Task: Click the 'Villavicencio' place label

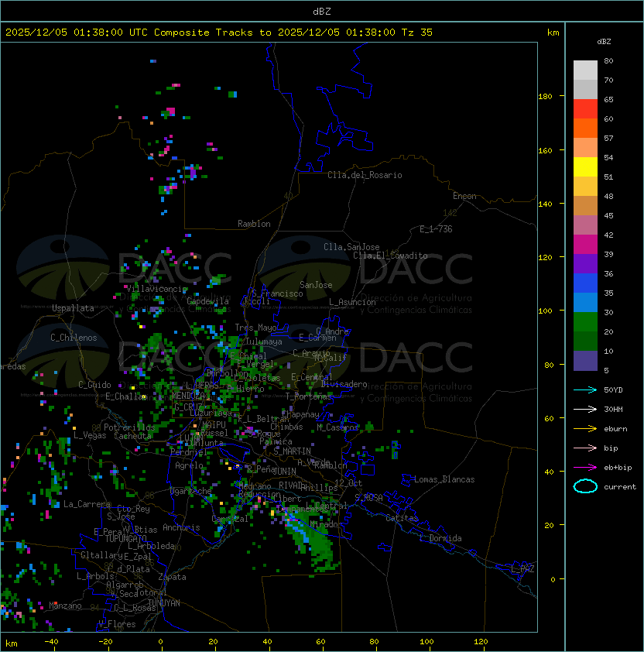Action: 156,289
